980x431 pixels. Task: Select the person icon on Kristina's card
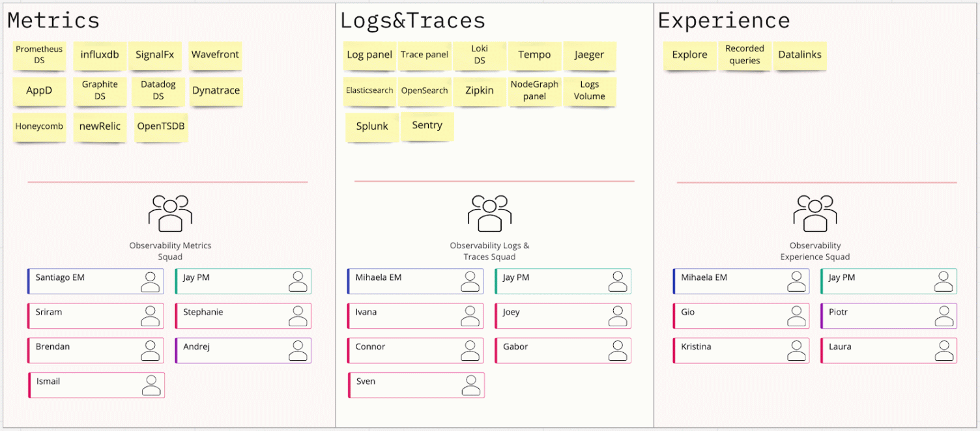(x=795, y=350)
